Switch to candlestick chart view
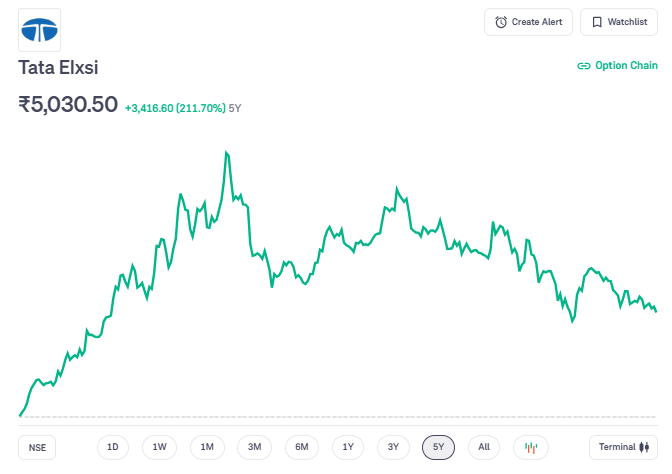The image size is (672, 474). pos(531,447)
